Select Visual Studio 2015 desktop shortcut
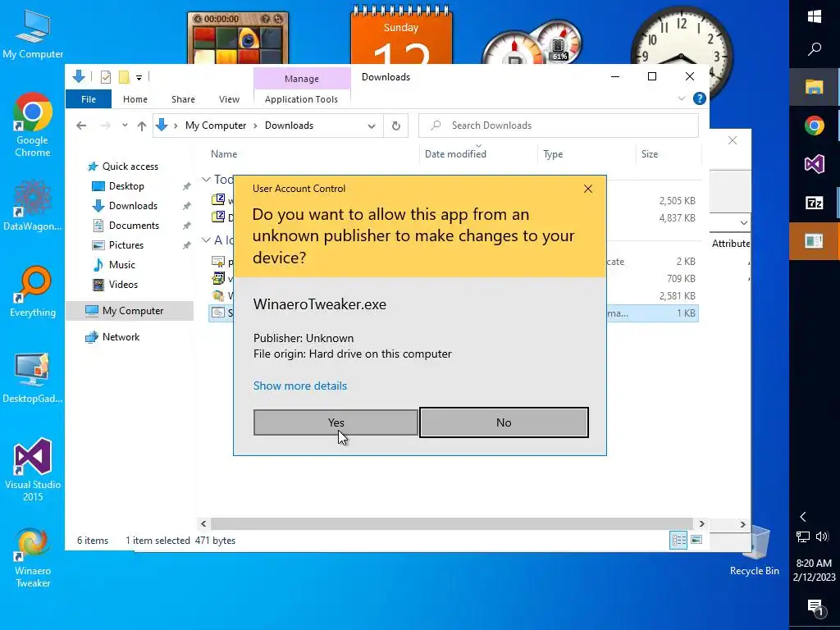Viewport: 840px width, 630px height. pos(33,470)
